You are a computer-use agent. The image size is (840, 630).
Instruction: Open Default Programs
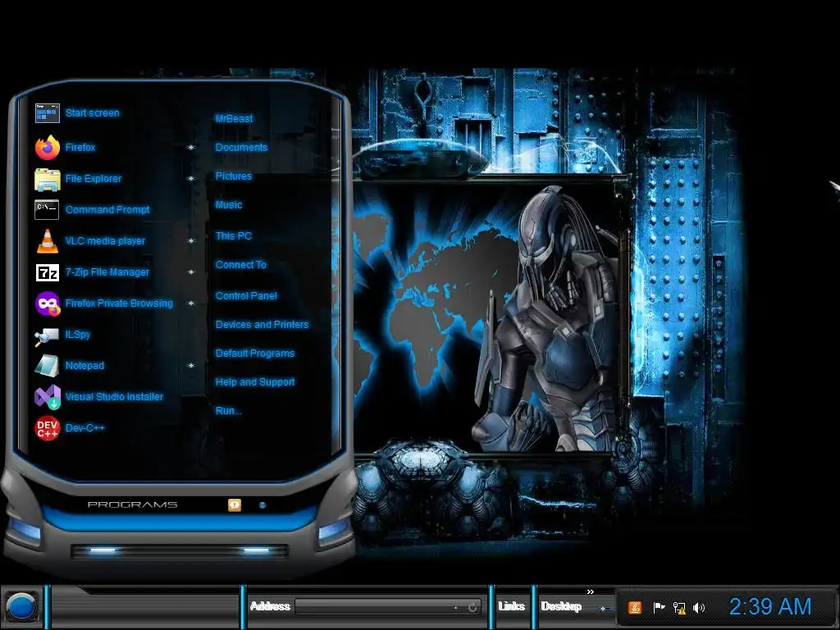click(x=255, y=354)
